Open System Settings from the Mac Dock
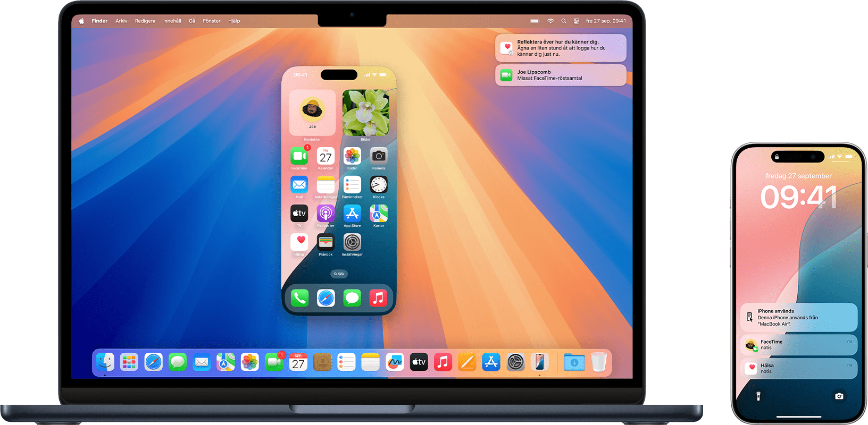Viewport: 868px width, 425px height. (x=515, y=362)
